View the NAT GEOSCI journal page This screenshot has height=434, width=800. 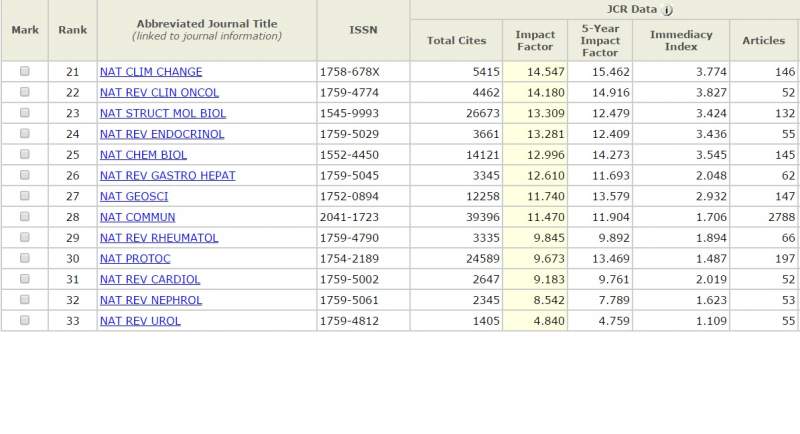pos(134,196)
